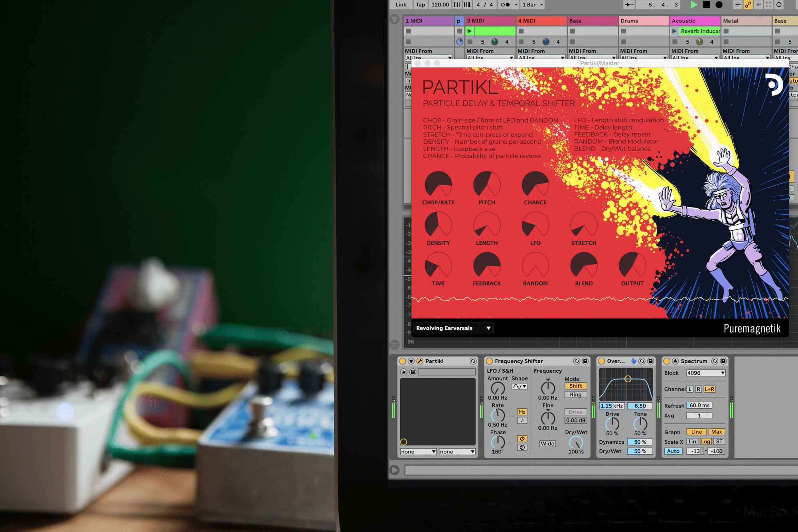Toggle the Wide button in Frequency Shifter
This screenshot has width=798, height=532.
[547, 444]
